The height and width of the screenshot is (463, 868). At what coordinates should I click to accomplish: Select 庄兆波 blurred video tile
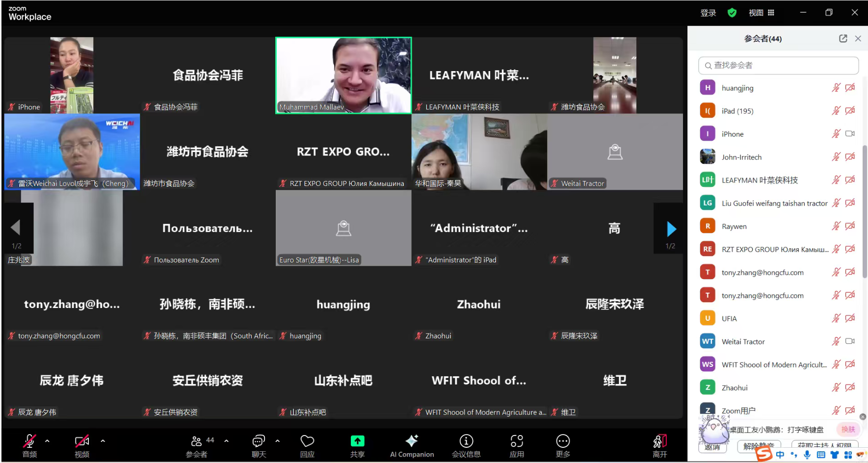tap(72, 228)
